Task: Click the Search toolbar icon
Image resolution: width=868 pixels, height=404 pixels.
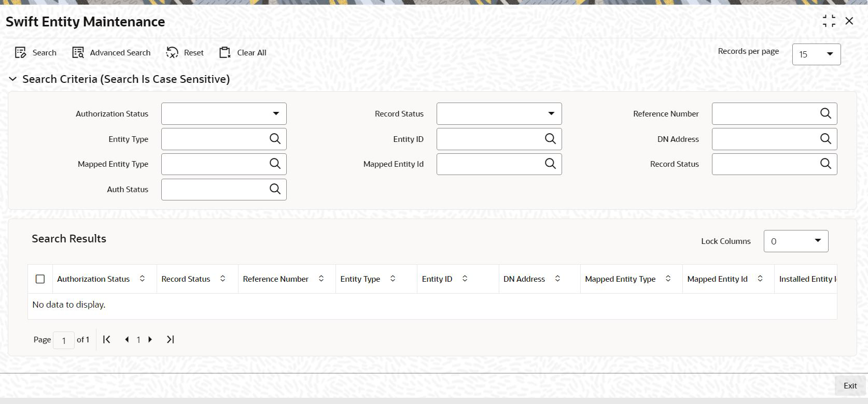Action: (x=21, y=52)
